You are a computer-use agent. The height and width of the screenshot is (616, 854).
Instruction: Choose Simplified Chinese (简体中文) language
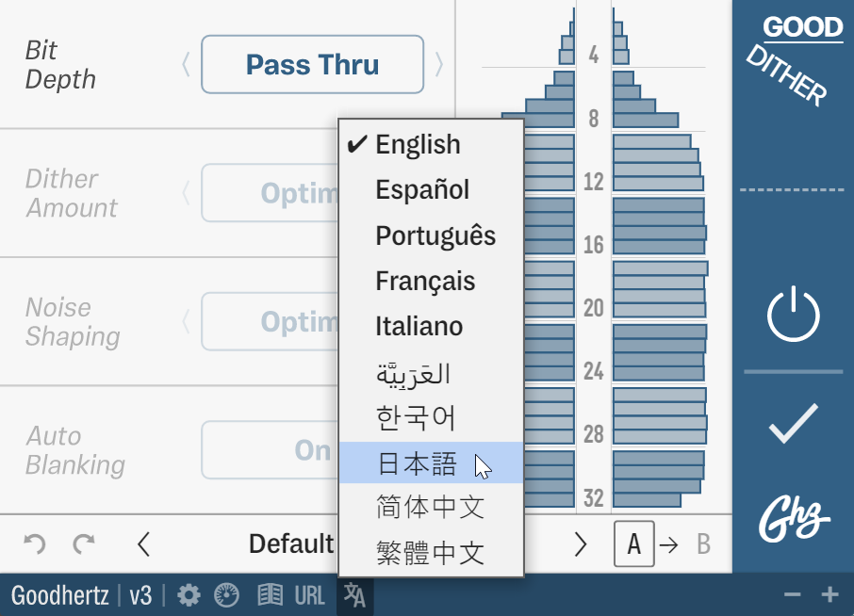pos(431,507)
